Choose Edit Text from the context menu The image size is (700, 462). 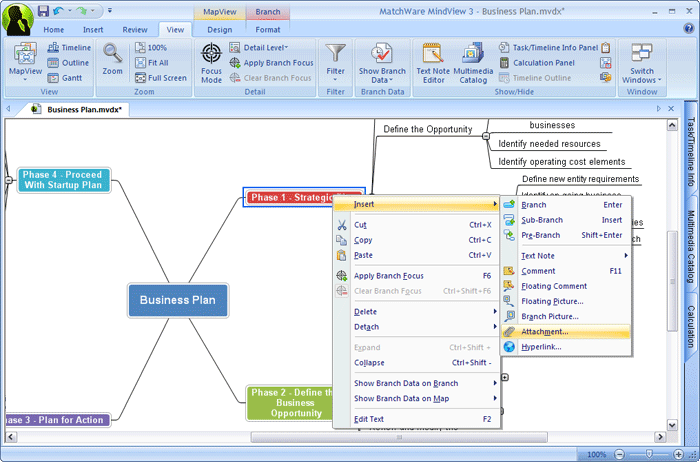pos(417,419)
